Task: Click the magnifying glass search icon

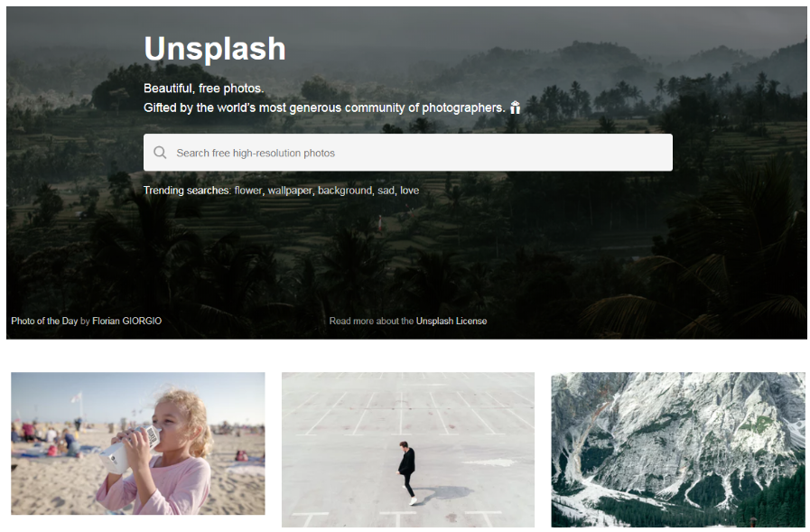Action: [x=160, y=153]
